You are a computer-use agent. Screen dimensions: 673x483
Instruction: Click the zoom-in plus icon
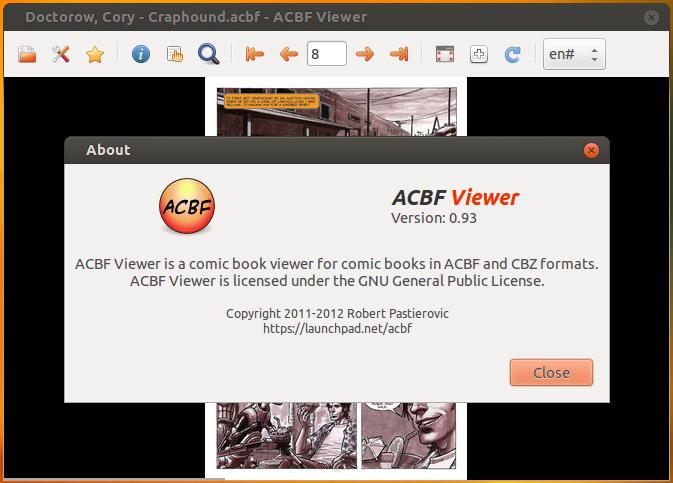tap(479, 55)
